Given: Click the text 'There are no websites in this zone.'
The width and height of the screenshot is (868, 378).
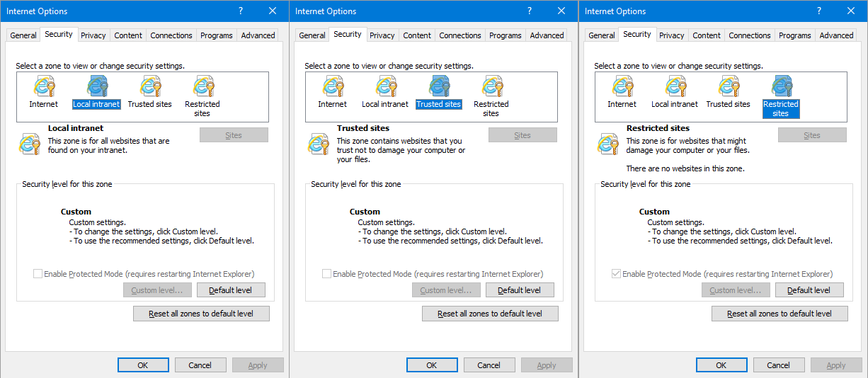Looking at the screenshot, I should (685, 168).
